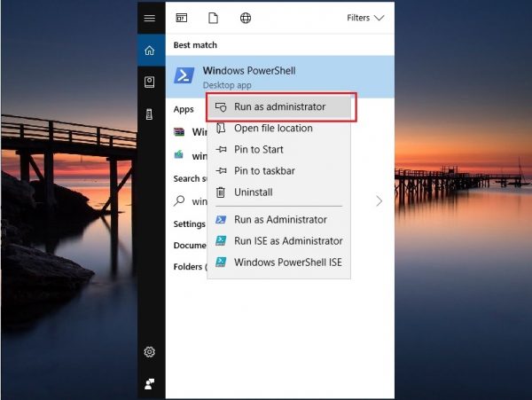Click the shield icon beside Run as administrator
The image size is (532, 400).
tap(221, 107)
